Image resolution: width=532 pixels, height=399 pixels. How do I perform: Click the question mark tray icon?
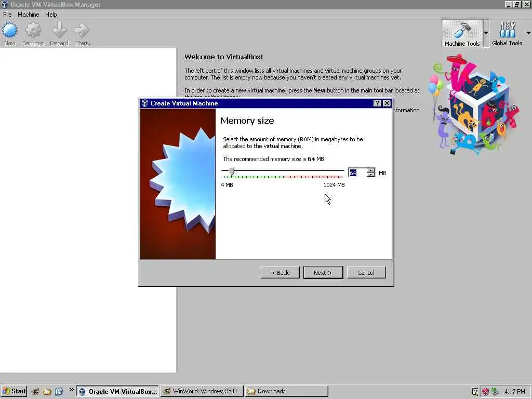coord(475,392)
